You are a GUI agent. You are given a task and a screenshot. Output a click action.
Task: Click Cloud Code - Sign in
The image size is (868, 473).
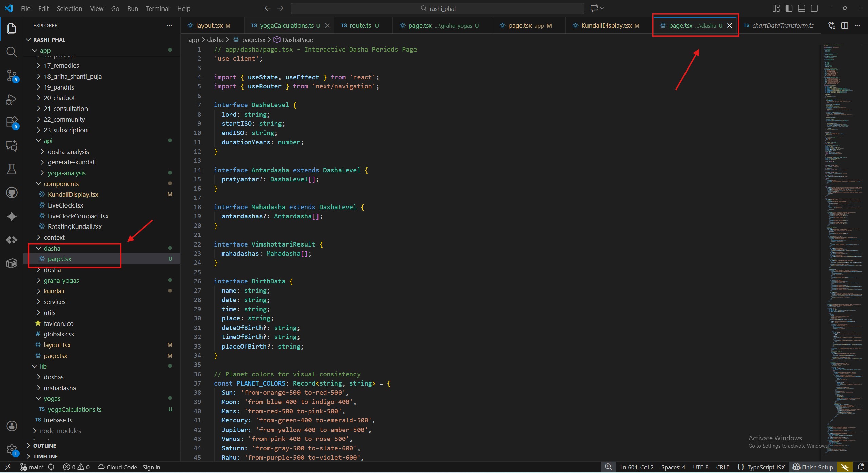tap(129, 467)
